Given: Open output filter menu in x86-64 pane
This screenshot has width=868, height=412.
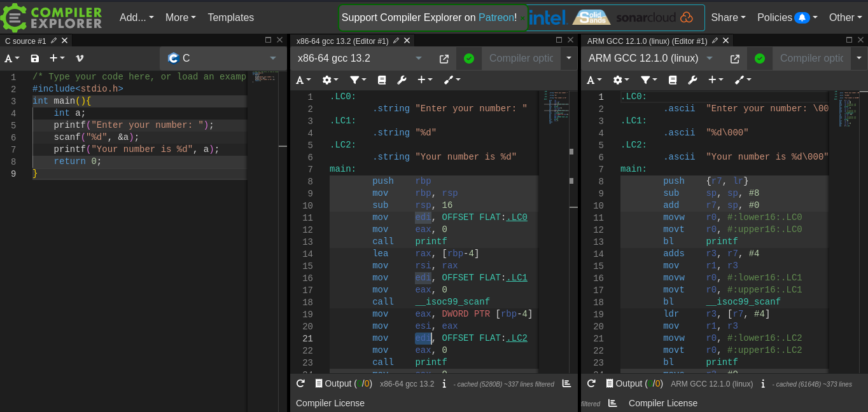Looking at the screenshot, I should tap(358, 80).
